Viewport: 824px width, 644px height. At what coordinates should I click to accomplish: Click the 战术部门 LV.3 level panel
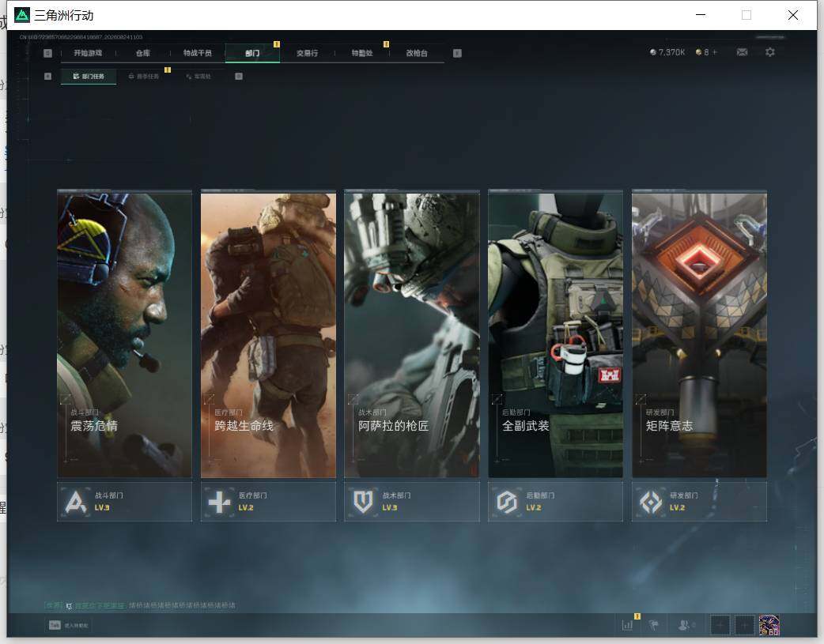tap(412, 502)
